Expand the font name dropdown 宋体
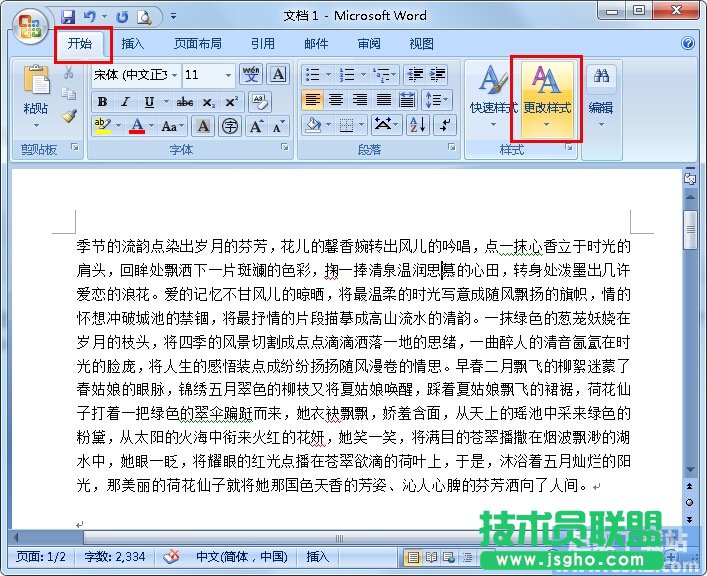The image size is (707, 576). click(175, 76)
